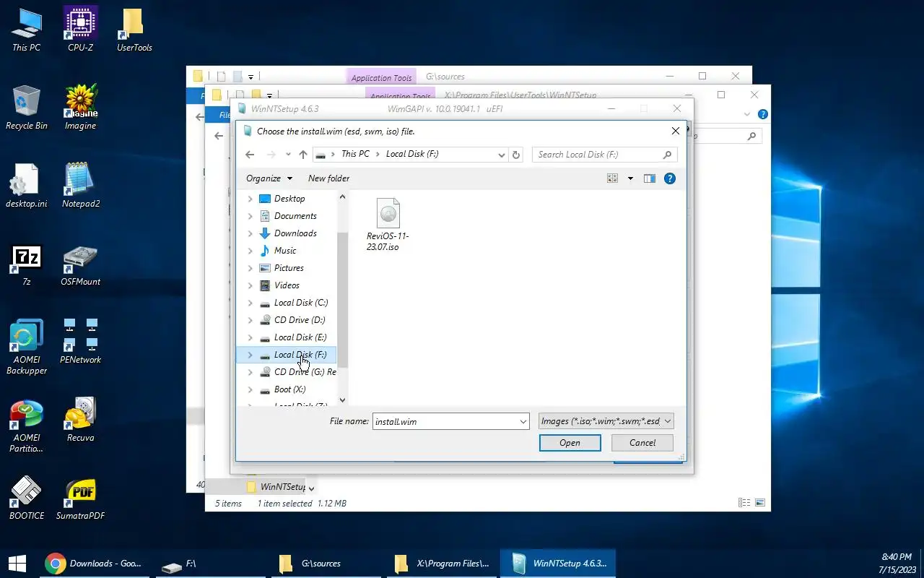Launch CPU-Z from the desktop
The height and width of the screenshot is (578, 924).
(80, 30)
